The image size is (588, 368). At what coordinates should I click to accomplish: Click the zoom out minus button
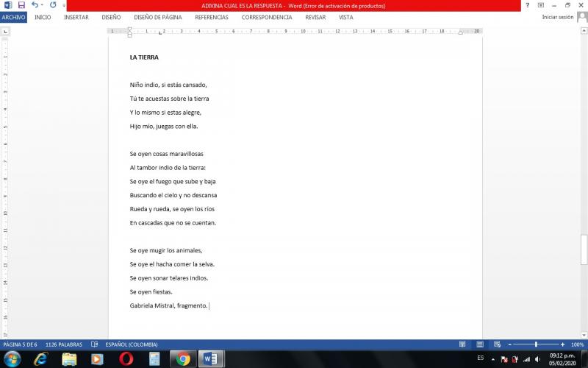pyautogui.click(x=509, y=344)
